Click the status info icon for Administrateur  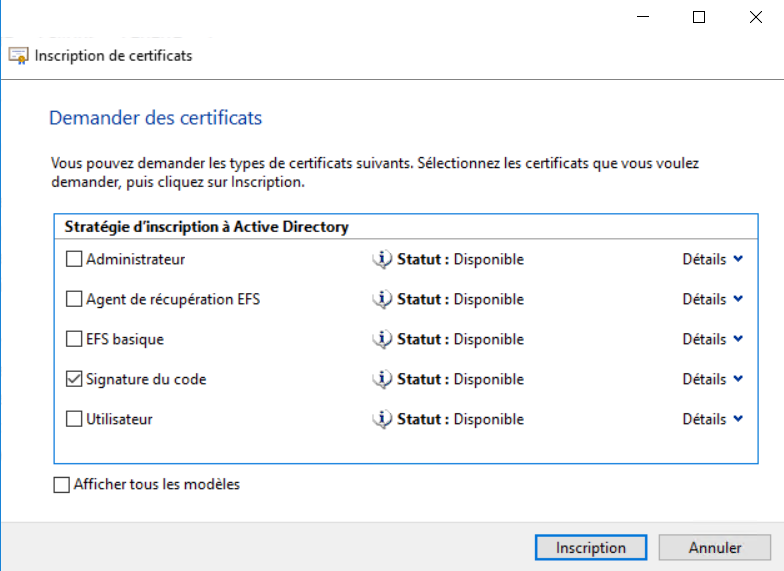click(381, 259)
